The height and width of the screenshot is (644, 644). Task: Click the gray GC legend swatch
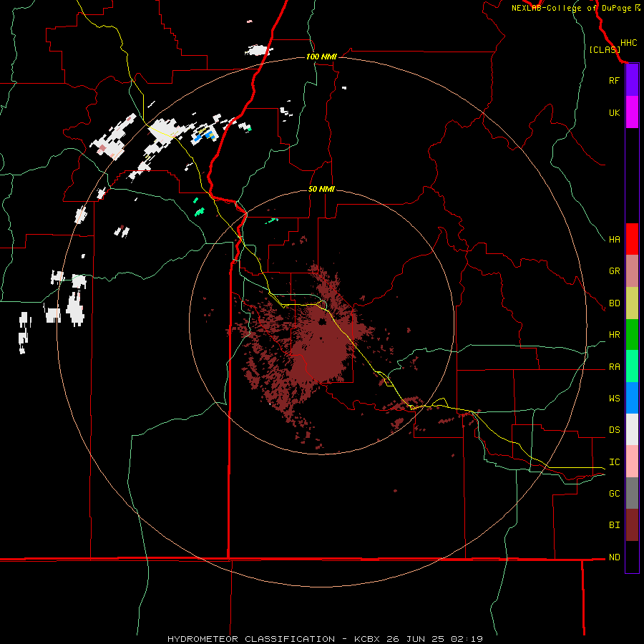pyautogui.click(x=632, y=493)
